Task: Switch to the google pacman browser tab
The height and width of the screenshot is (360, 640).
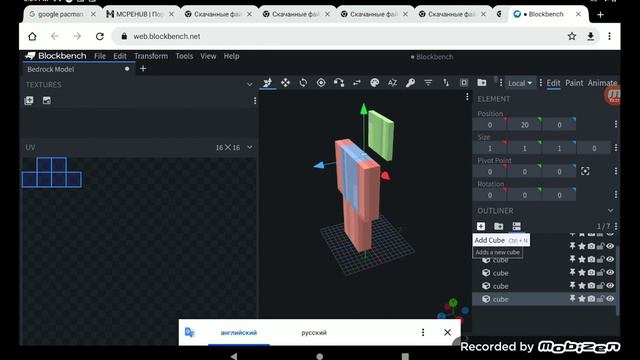Action: pyautogui.click(x=62, y=14)
